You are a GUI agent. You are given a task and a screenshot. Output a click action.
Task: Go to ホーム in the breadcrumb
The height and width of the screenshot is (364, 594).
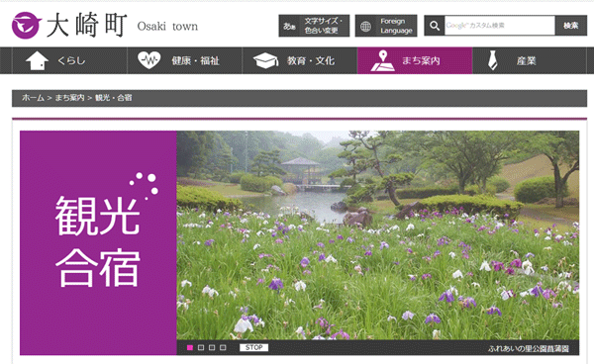pyautogui.click(x=33, y=98)
